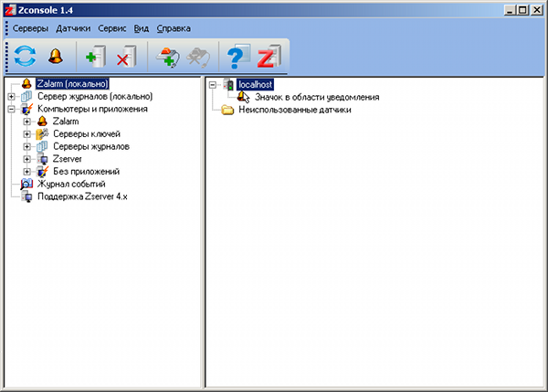This screenshot has height=392, width=548.
Task: Click the Zconsole red Z title bar icon
Action: coord(10,10)
